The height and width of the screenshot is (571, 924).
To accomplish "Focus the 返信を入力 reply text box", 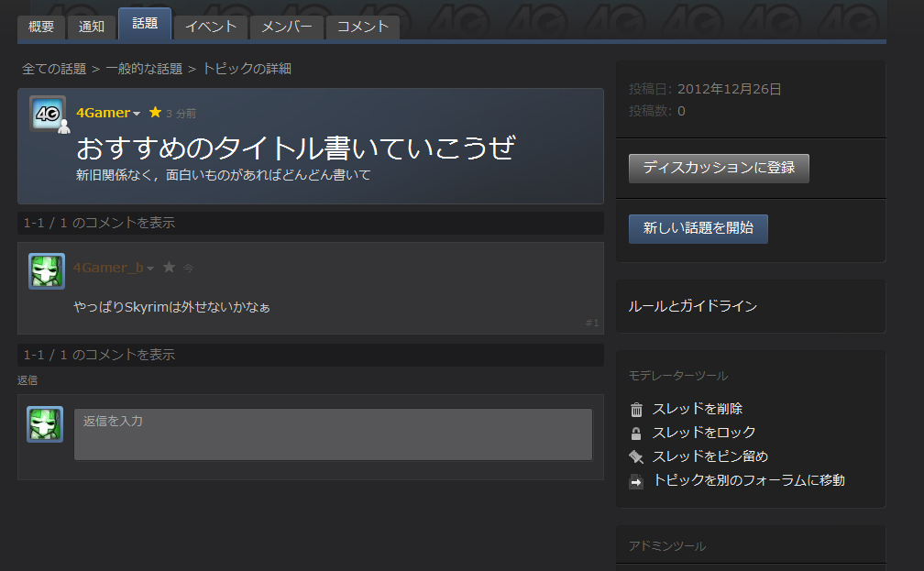I will tap(333, 434).
